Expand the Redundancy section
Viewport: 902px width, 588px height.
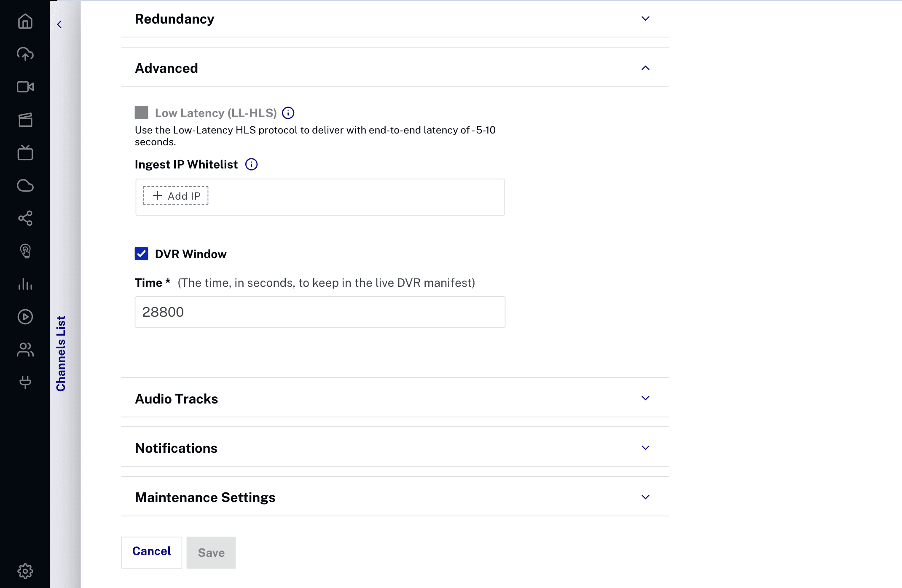[645, 19]
